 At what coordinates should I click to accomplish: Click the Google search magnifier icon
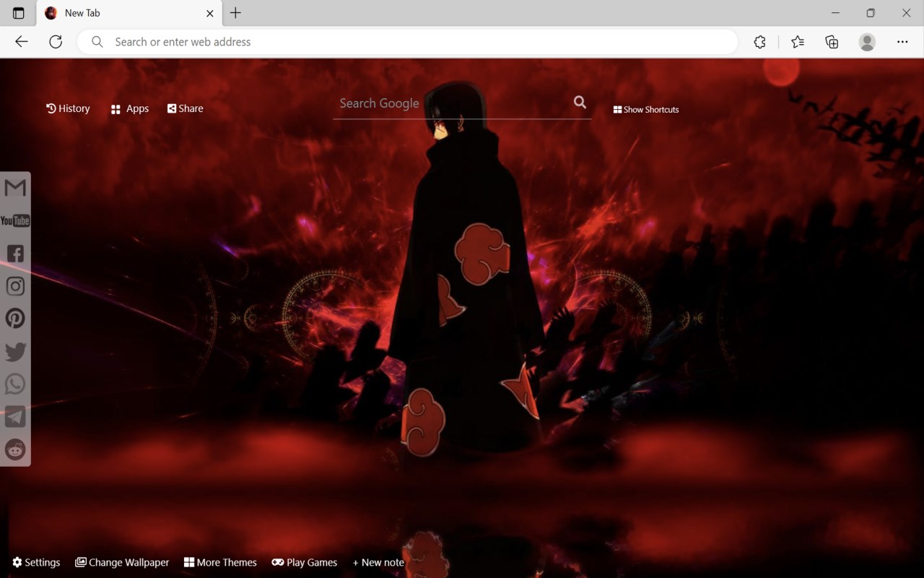coord(580,103)
